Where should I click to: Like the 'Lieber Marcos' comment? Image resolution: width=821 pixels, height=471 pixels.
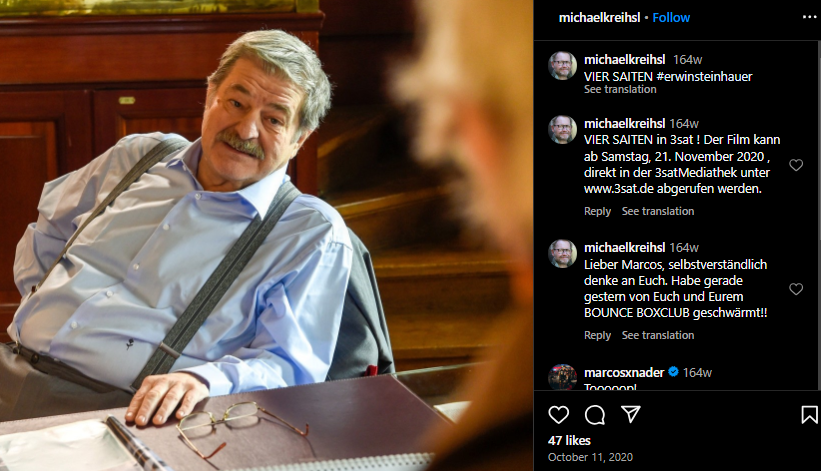tap(796, 289)
